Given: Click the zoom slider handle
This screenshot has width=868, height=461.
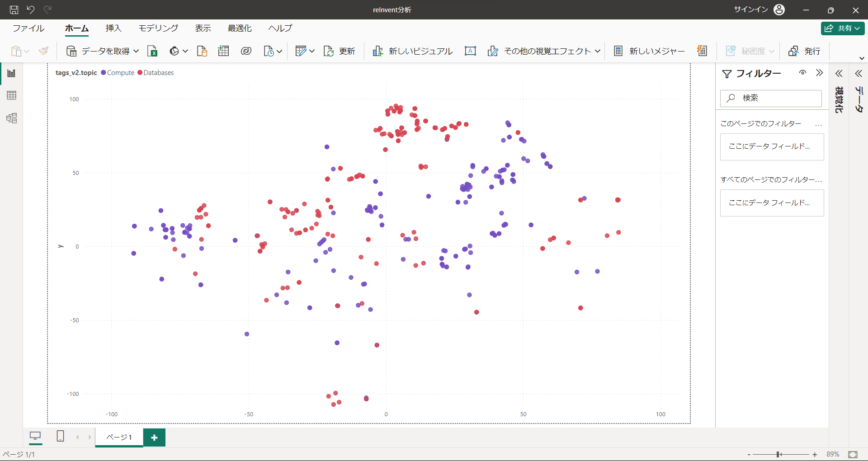Looking at the screenshot, I should pos(778,454).
